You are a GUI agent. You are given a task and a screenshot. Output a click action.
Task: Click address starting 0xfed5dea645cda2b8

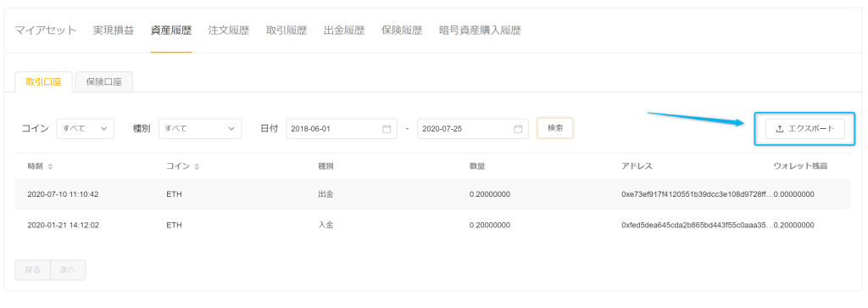[697, 226]
